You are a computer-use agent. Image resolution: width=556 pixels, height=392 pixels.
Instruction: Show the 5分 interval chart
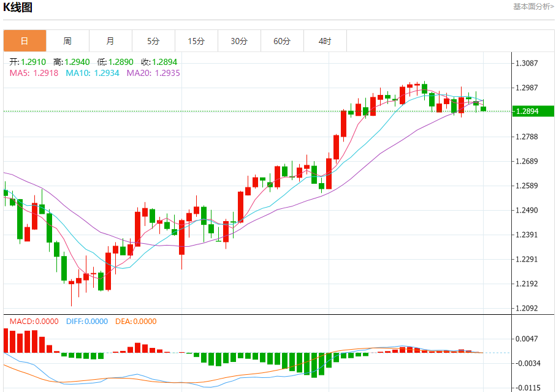click(x=153, y=41)
